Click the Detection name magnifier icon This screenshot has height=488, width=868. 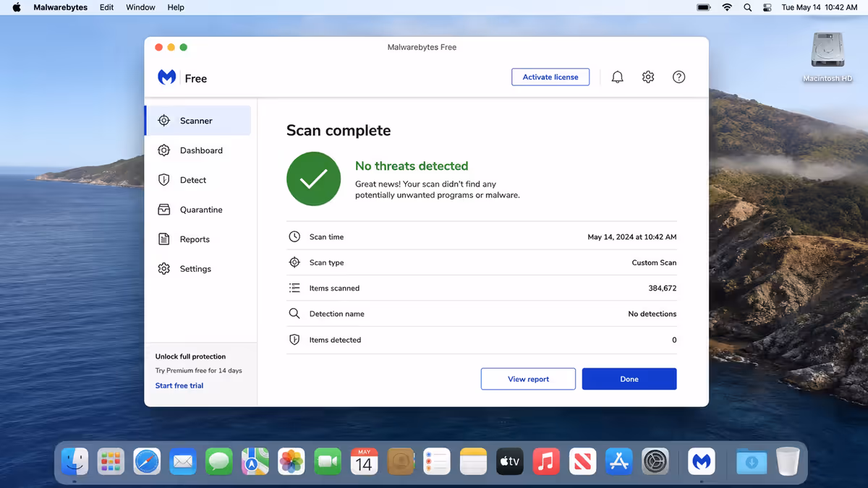[x=294, y=314]
